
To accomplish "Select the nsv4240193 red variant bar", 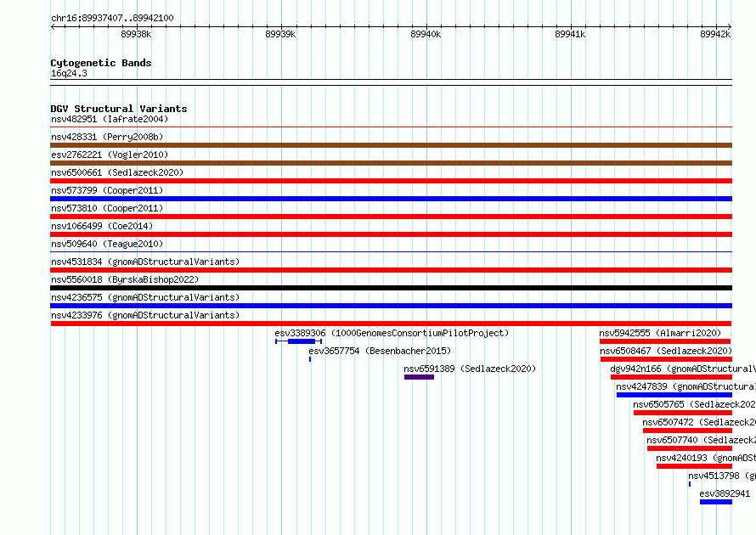I will point(694,466).
